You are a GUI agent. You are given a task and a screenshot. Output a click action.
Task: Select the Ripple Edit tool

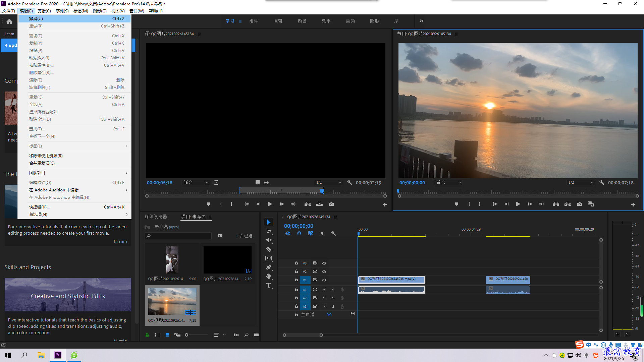(269, 240)
